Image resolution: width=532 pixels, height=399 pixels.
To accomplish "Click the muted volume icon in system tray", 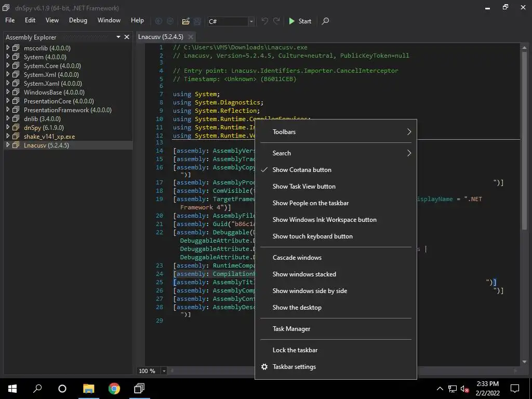I will [465, 389].
